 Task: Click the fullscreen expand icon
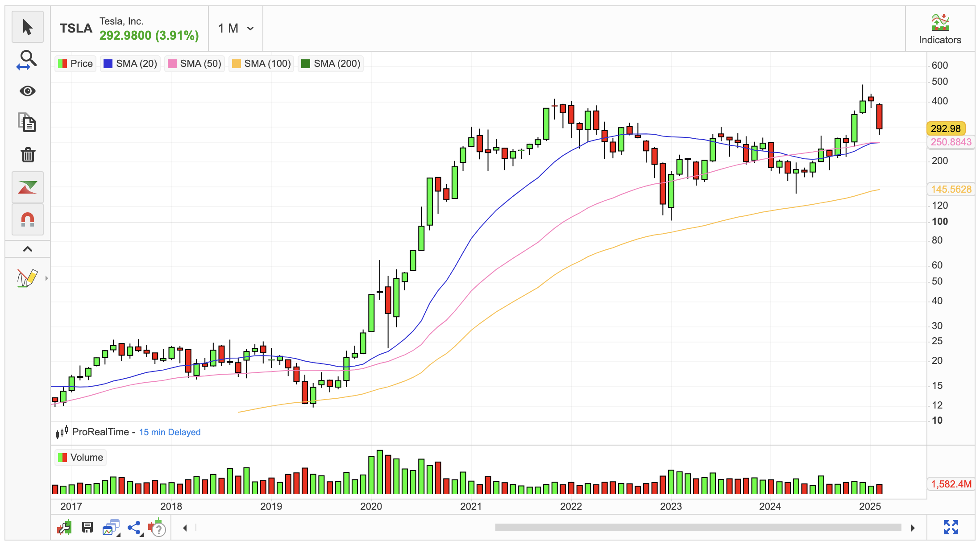951,527
